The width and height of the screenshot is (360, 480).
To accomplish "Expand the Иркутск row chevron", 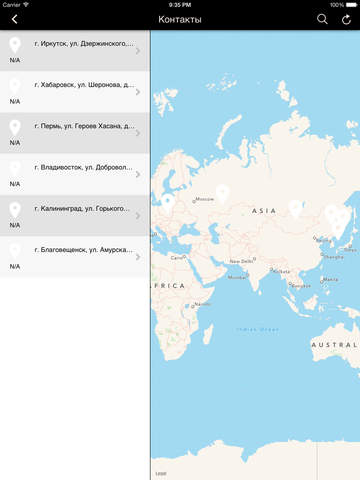I will click(x=138, y=51).
